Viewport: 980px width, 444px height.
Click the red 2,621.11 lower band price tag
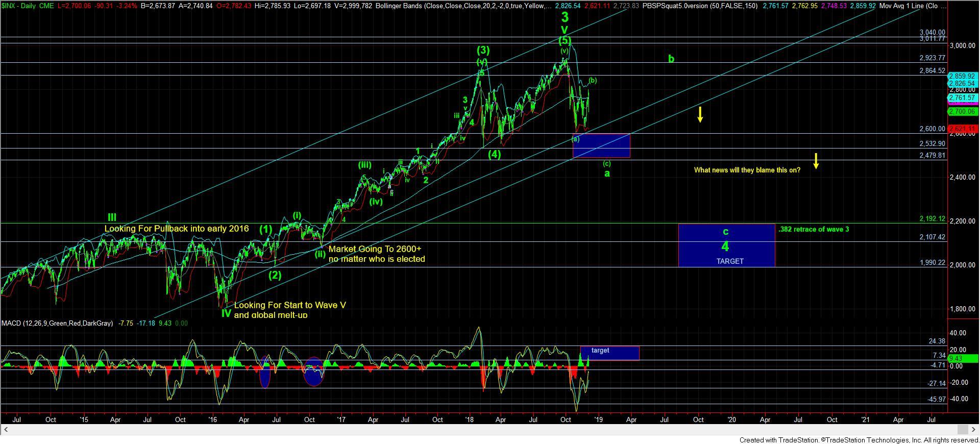[x=962, y=129]
